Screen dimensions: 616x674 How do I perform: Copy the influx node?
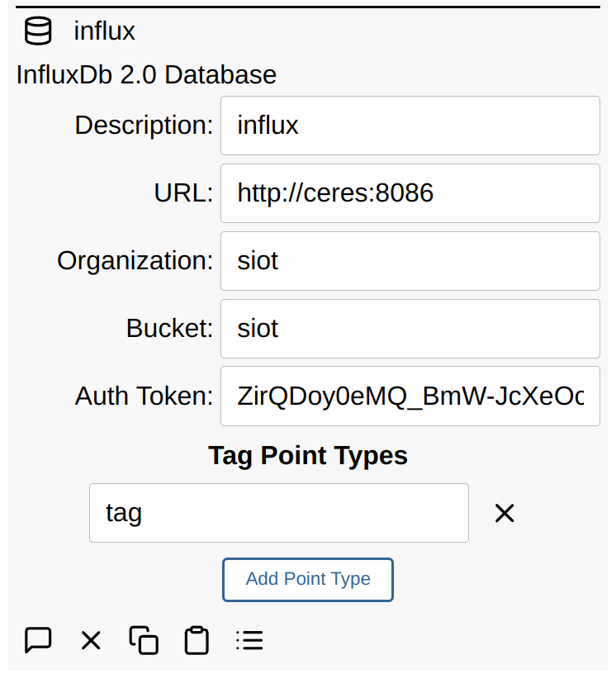point(144,640)
